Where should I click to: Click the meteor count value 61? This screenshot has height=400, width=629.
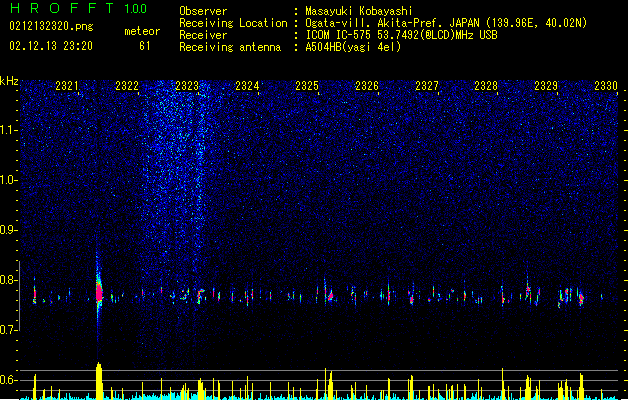click(x=145, y=46)
